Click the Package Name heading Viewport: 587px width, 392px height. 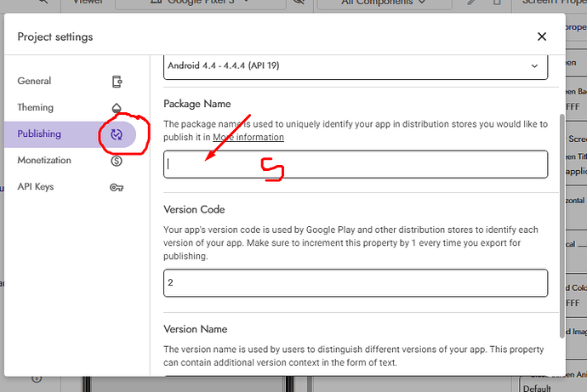click(x=197, y=104)
